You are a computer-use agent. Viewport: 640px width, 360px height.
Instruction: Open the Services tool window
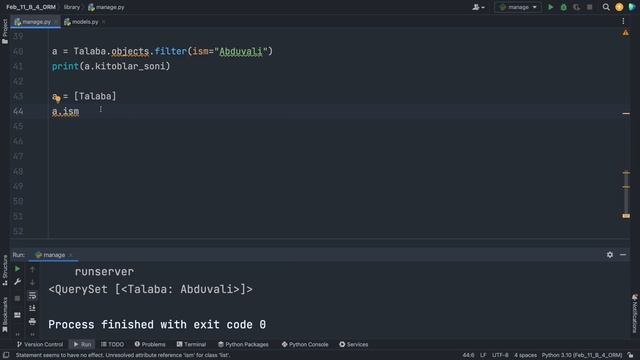tap(353, 344)
